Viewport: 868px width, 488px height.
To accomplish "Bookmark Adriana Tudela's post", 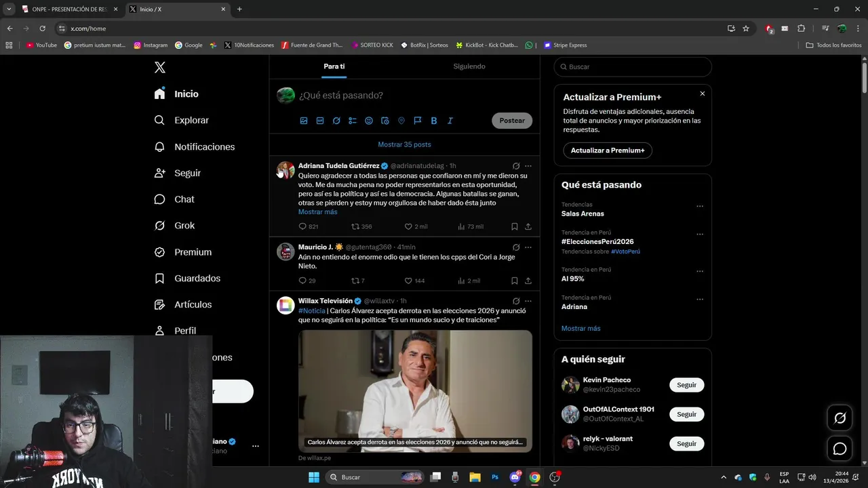I will pyautogui.click(x=514, y=226).
